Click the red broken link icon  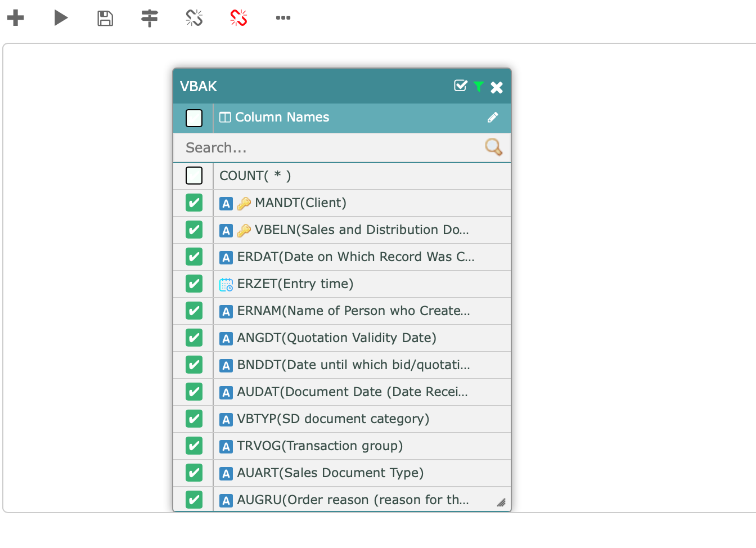pyautogui.click(x=238, y=18)
